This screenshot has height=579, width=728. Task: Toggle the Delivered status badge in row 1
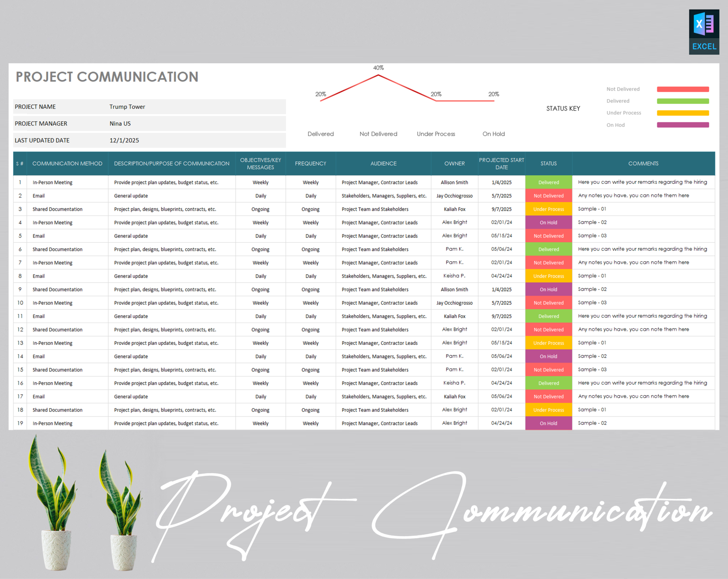548,182
